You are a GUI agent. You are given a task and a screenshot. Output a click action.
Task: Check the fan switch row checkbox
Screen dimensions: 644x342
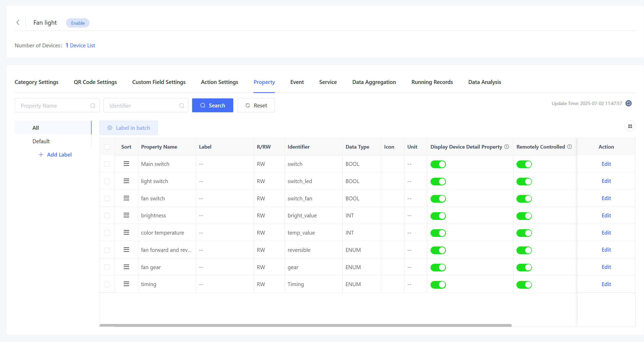coord(107,198)
